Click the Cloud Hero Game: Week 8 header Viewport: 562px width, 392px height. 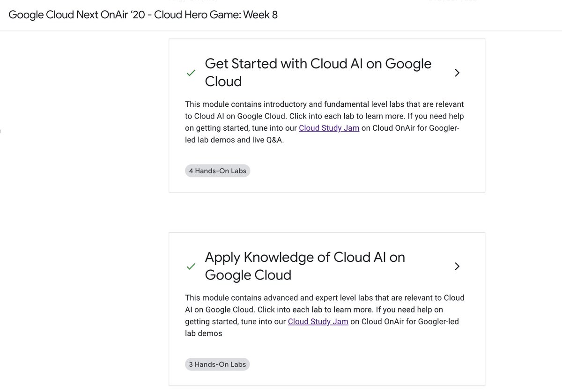pyautogui.click(x=143, y=15)
